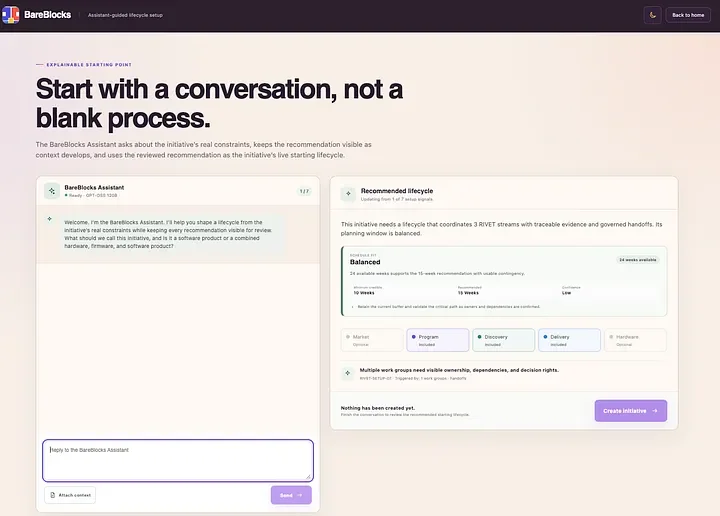The height and width of the screenshot is (516, 720).
Task: Click the 24 weeks available badge
Action: (x=637, y=260)
